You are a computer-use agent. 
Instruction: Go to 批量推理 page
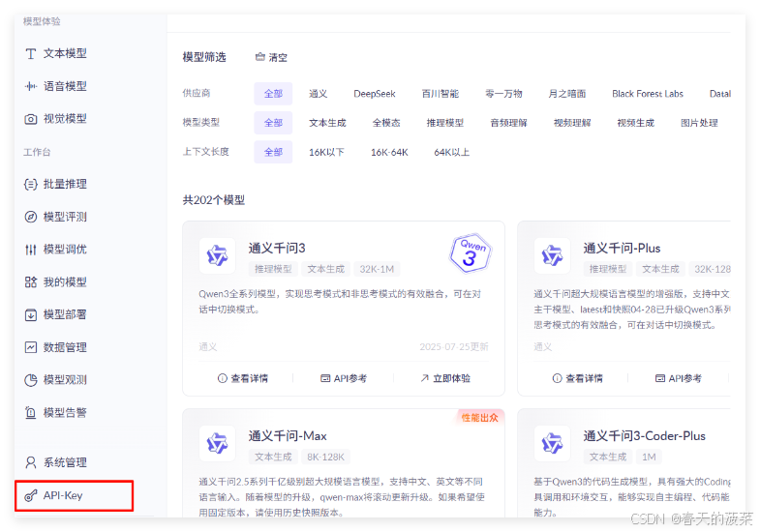65,185
